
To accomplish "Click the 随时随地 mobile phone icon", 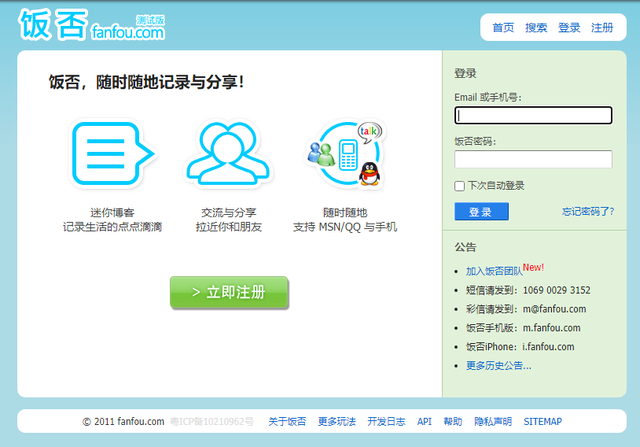I will click(348, 155).
